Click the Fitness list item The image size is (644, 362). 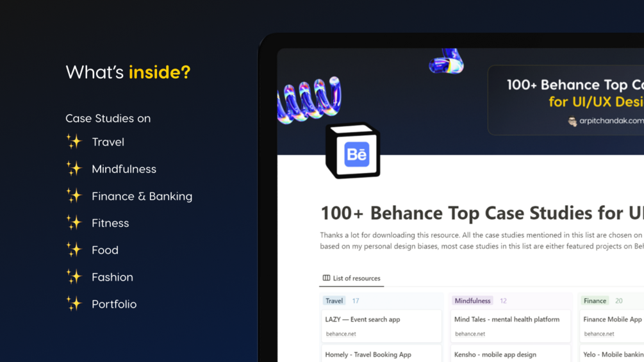[110, 223]
